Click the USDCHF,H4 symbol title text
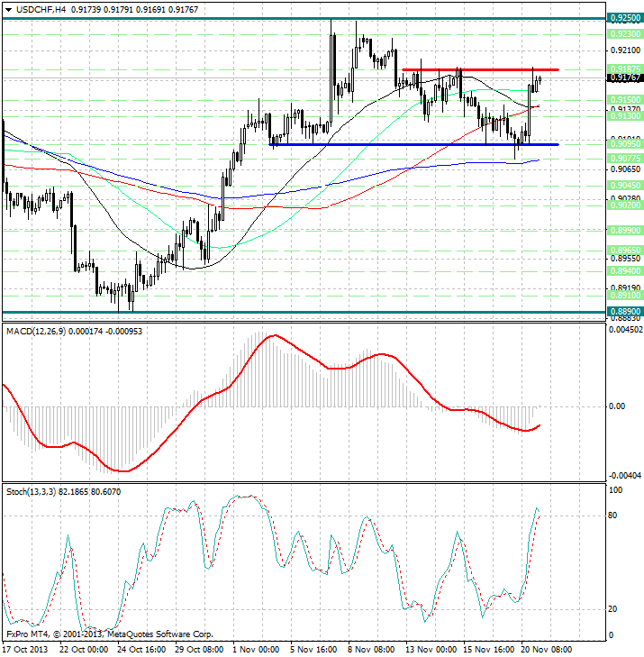 (x=41, y=9)
